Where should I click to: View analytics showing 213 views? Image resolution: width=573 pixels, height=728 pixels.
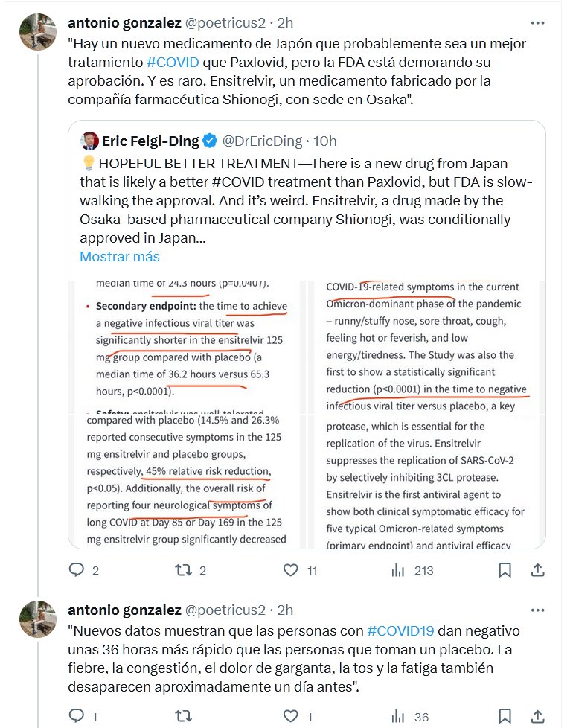[398, 570]
